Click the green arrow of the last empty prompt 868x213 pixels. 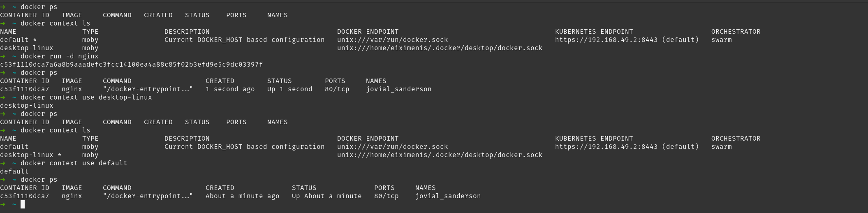tap(3, 204)
